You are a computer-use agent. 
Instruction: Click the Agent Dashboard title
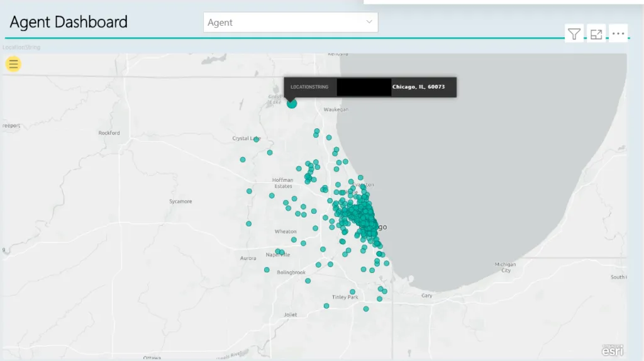pyautogui.click(x=69, y=22)
